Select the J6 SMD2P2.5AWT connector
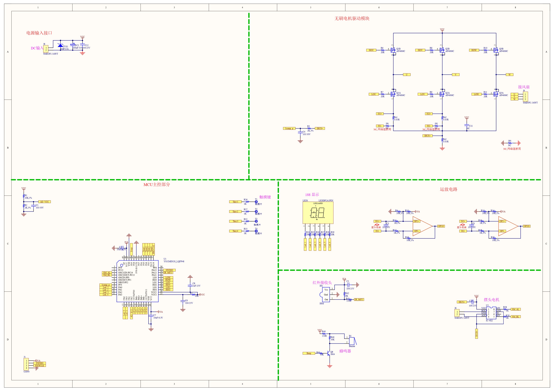555x392 pixels. [x=457, y=313]
